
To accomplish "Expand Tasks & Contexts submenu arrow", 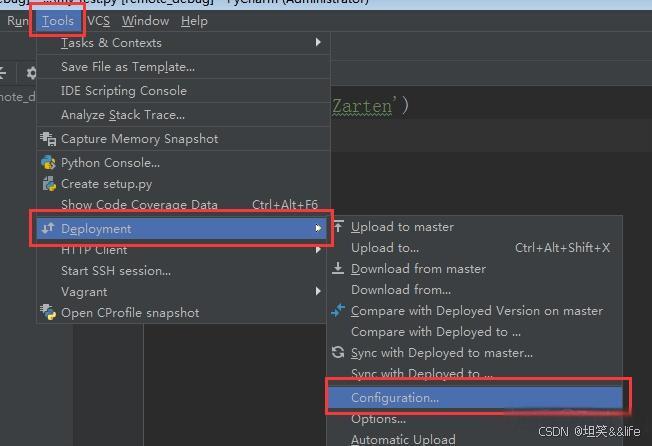I will 318,42.
